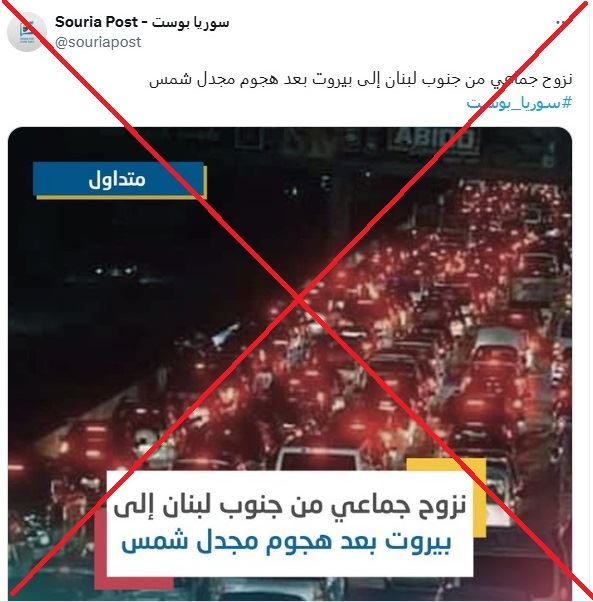593x602 pixels.
Task: Click the English name "Souria Post"
Action: [96, 22]
